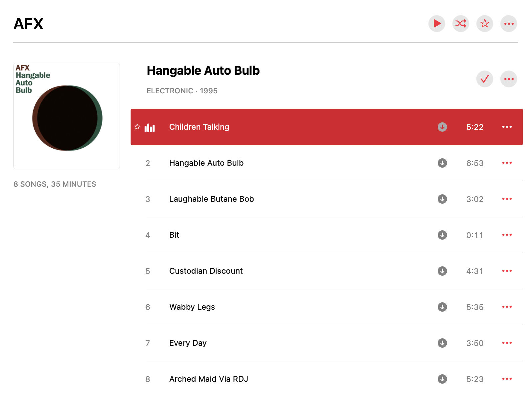Download Every Day
Viewport: 532px width, 413px height.
point(442,343)
